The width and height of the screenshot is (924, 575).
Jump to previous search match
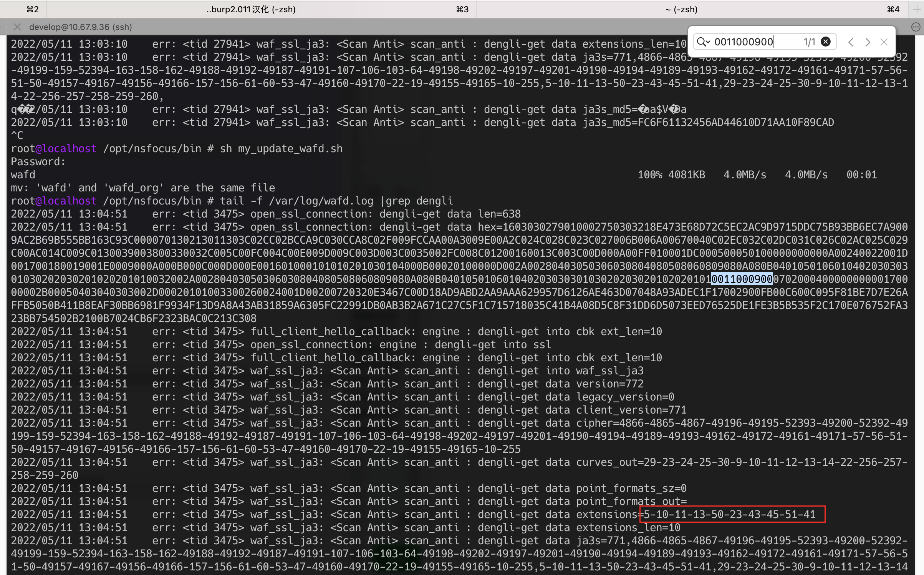pos(851,42)
